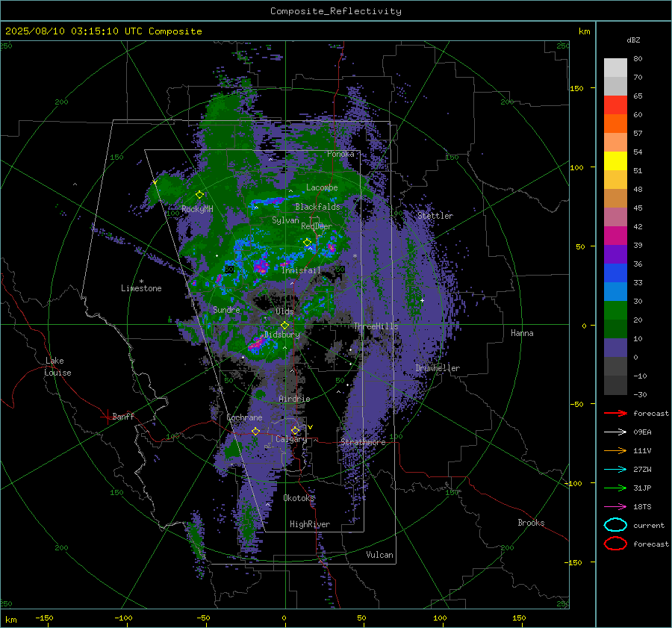Click the cyan 27ZW arrow icon
This screenshot has height=628, width=672.
(615, 470)
